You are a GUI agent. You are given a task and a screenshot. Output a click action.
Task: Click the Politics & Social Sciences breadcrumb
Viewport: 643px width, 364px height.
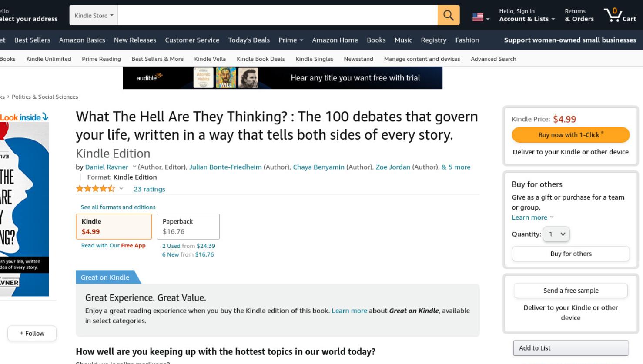tap(45, 97)
